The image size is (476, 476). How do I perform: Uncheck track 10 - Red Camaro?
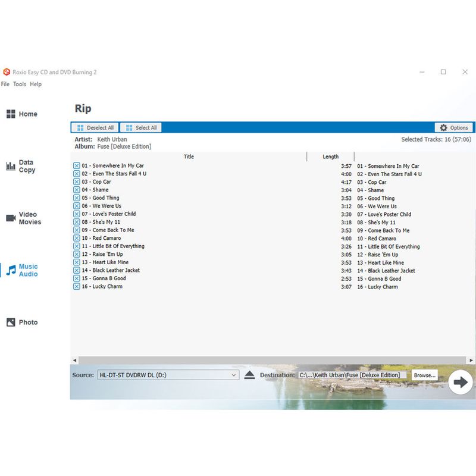77,238
